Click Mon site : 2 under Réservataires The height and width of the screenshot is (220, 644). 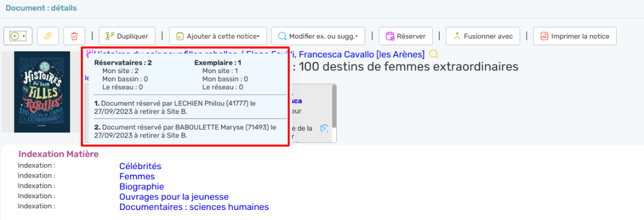pyautogui.click(x=120, y=71)
